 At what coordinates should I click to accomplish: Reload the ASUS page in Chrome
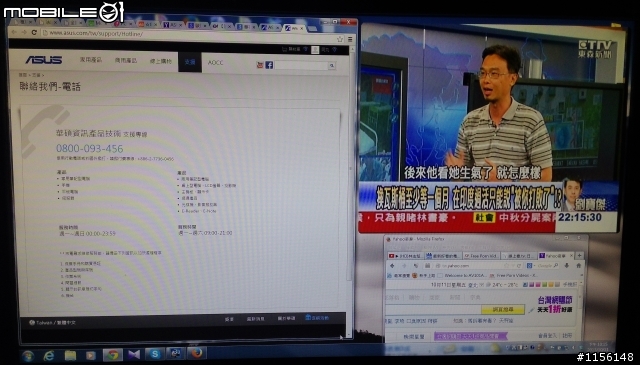click(34, 33)
